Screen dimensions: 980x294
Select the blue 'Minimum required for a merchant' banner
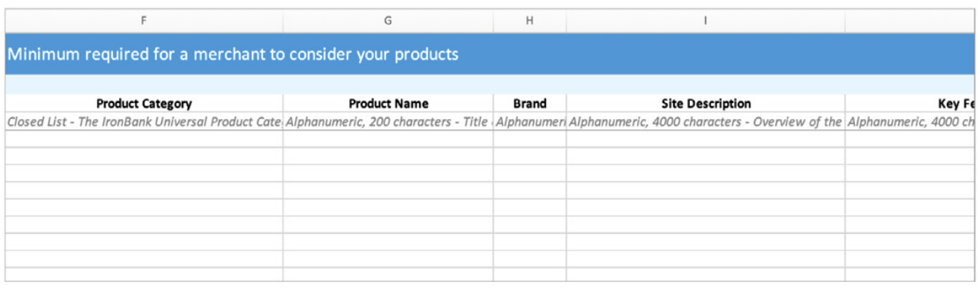pyautogui.click(x=490, y=55)
